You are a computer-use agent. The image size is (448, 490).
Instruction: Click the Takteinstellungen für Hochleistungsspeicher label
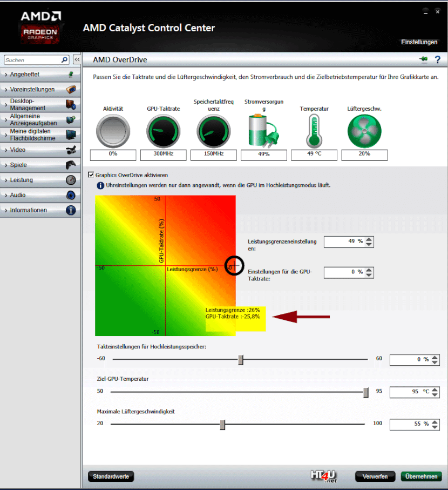coord(152,346)
